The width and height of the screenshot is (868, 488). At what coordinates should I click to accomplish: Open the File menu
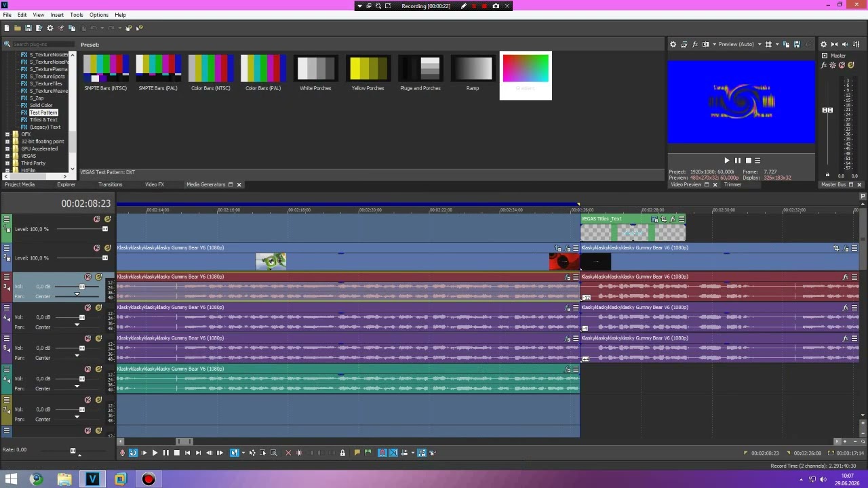click(7, 15)
